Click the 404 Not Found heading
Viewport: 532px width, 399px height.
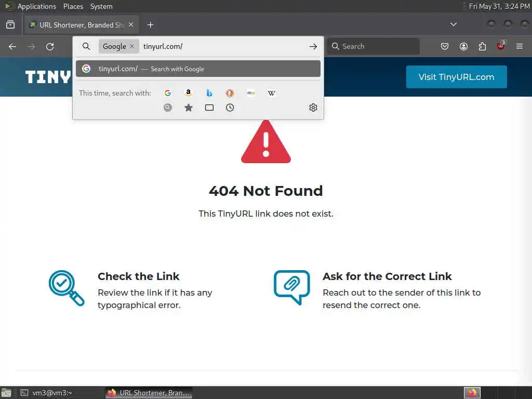[266, 191]
